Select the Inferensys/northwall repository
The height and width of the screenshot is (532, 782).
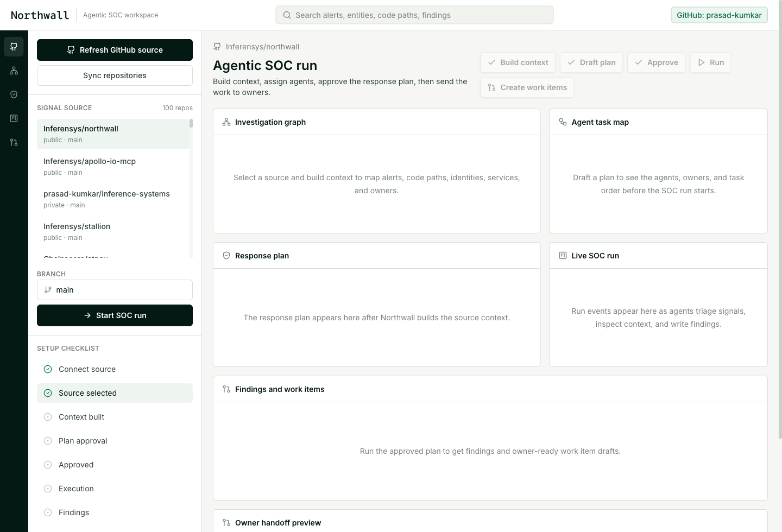click(x=113, y=134)
